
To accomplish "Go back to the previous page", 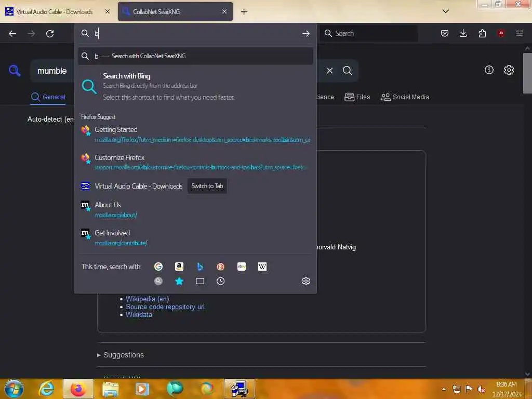I will point(12,33).
